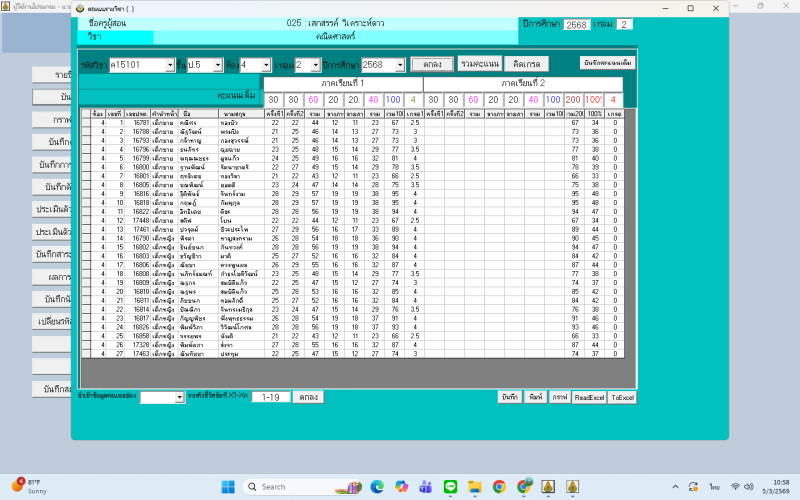
Task: Open the LINE app in taskbar
Action: 450,487
